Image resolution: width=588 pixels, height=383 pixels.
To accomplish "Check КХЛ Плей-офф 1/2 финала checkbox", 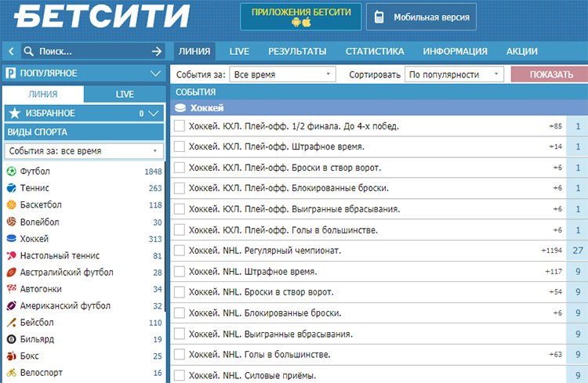I will (x=180, y=126).
